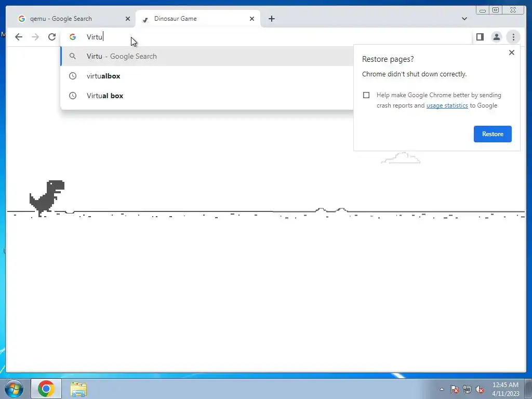Open the side panel icon
Image resolution: width=532 pixels, height=399 pixels.
480,37
